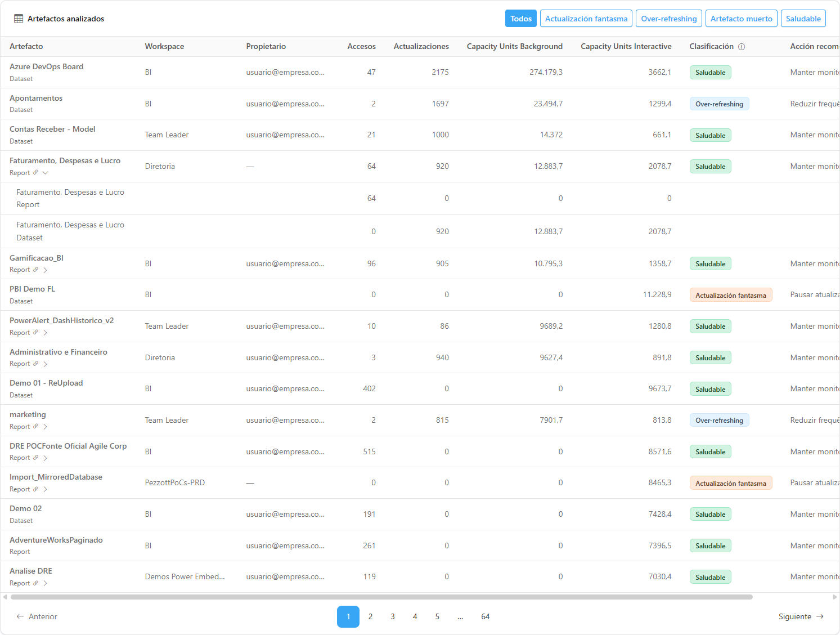Image resolution: width=840 pixels, height=635 pixels.
Task: Click the Actualización fantasma badge for PBI Demo FL
Action: point(731,295)
